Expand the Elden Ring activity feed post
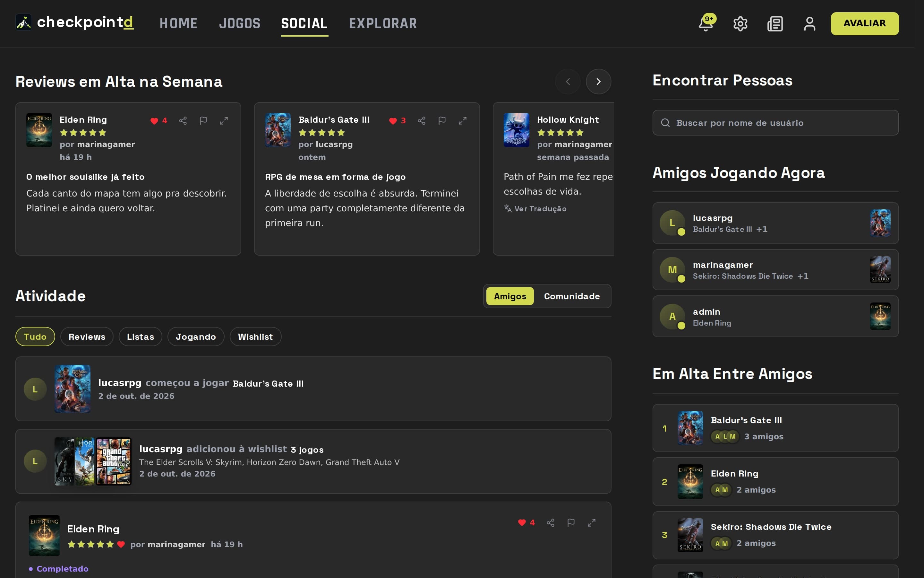Viewport: 924px width, 578px height. coord(592,522)
